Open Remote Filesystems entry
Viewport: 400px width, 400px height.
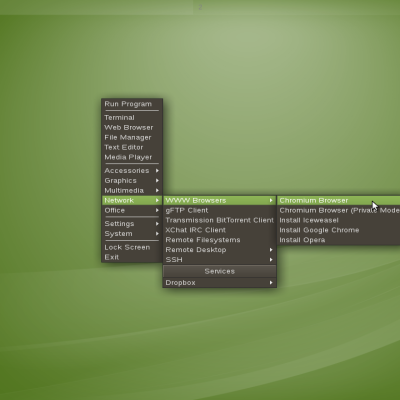point(220,240)
